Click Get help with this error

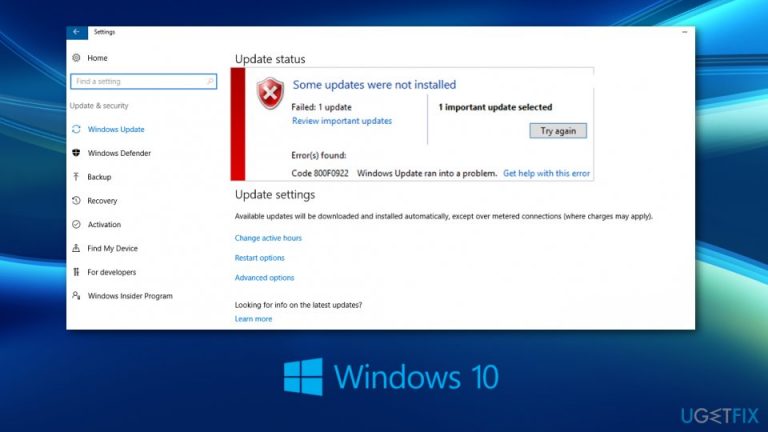coord(546,173)
